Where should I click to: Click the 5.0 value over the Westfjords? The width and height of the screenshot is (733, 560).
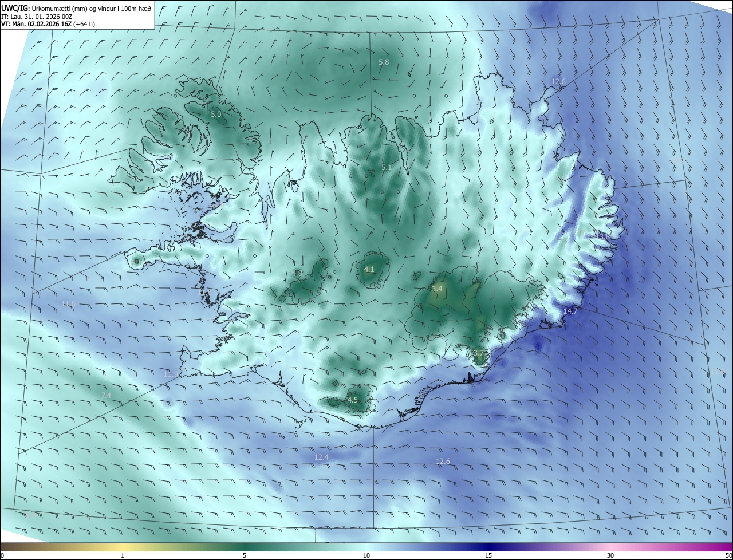tap(216, 115)
